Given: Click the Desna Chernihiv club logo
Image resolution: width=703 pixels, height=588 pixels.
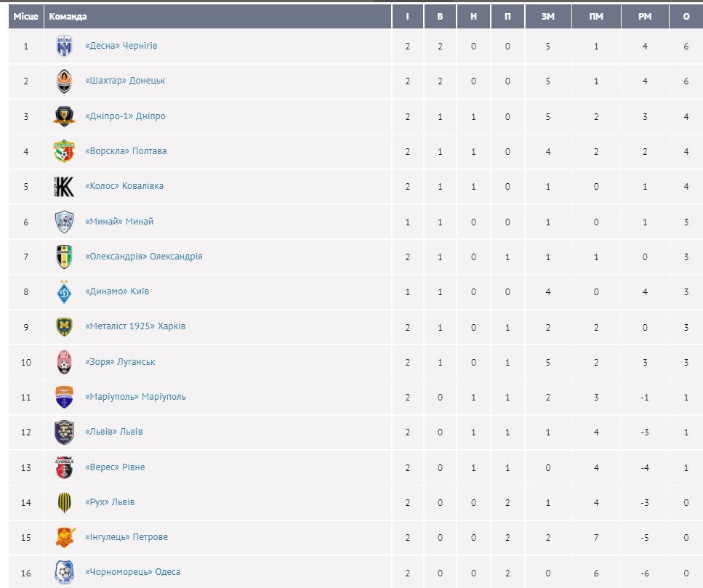Looking at the screenshot, I should [x=65, y=46].
